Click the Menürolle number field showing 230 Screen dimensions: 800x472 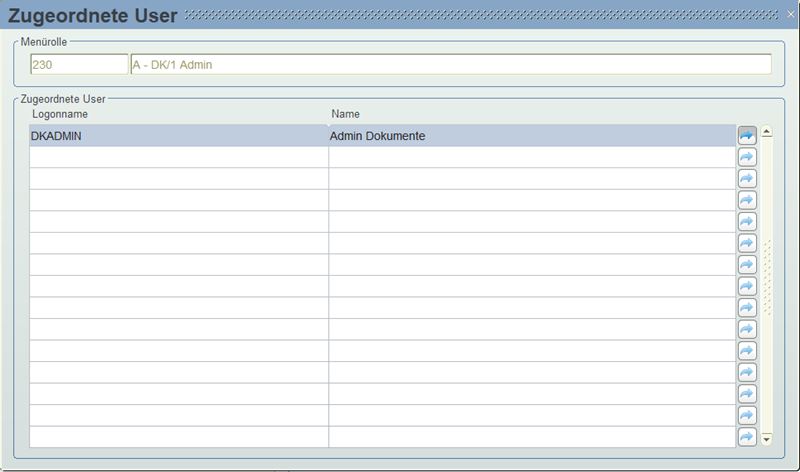(79, 65)
